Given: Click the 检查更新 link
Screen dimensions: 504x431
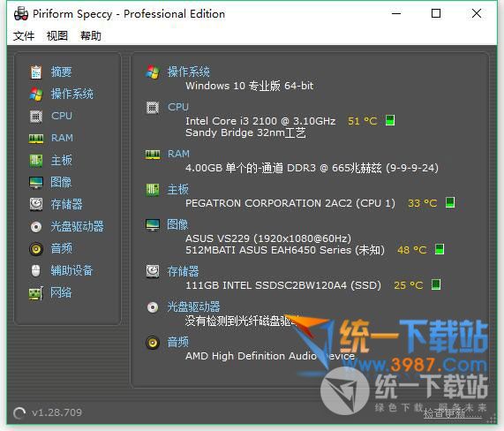Looking at the screenshot, I should click(453, 413).
